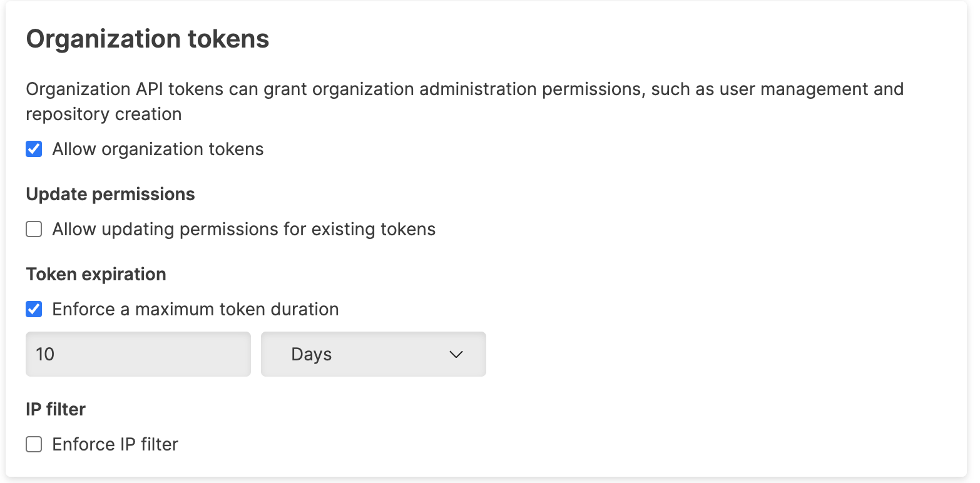The width and height of the screenshot is (980, 483).
Task: Click the "Allow organization tokens" label text
Action: [158, 150]
